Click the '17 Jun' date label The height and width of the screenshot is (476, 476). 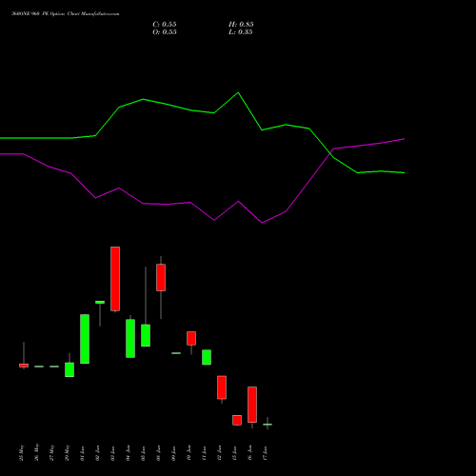[x=265, y=453]
